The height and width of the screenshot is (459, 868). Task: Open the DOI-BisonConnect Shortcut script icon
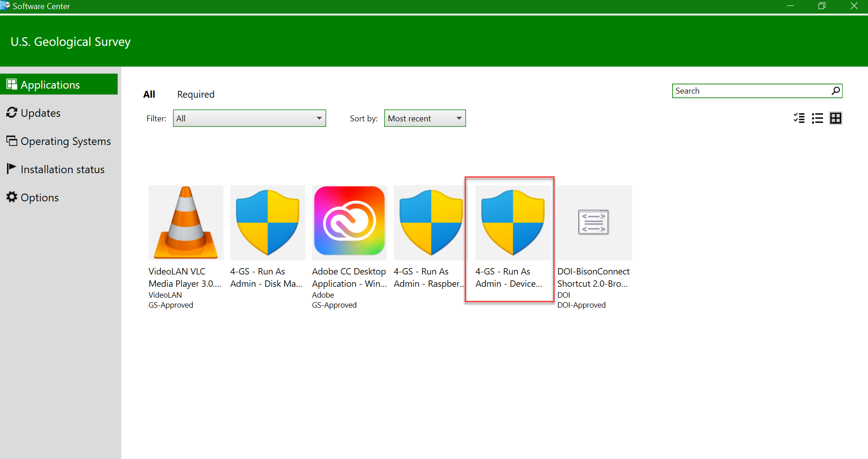(x=595, y=223)
